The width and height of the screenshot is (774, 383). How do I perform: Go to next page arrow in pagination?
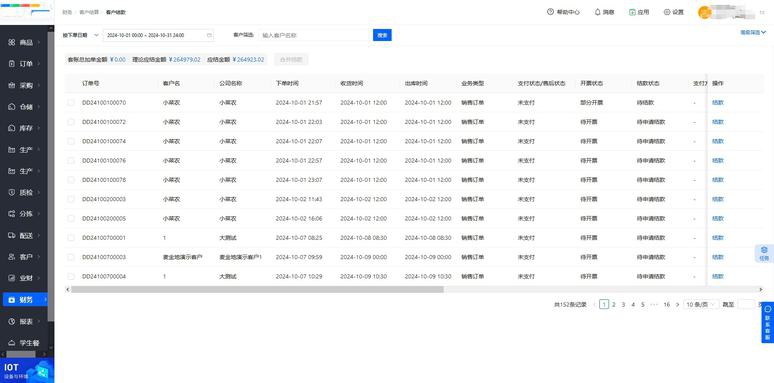677,305
